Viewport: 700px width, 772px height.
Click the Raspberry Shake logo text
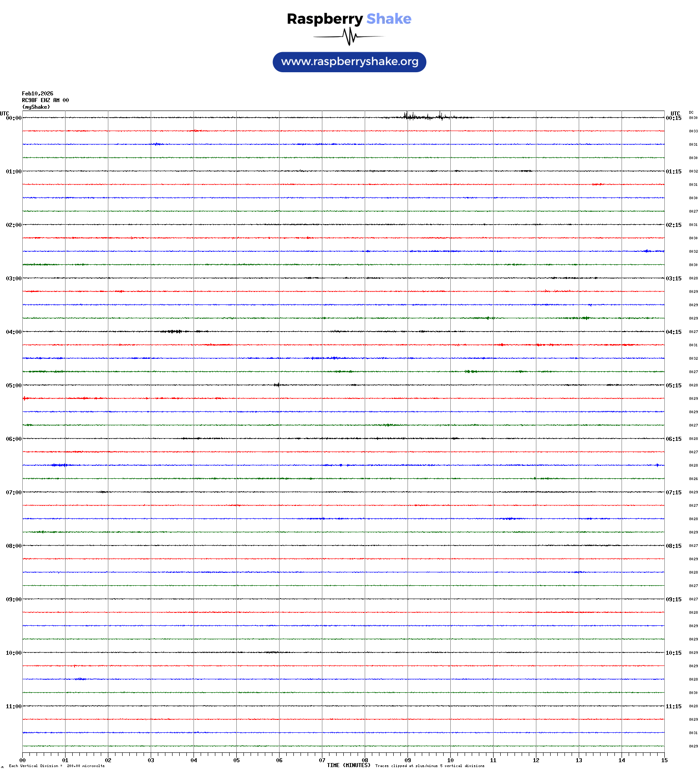click(x=349, y=19)
